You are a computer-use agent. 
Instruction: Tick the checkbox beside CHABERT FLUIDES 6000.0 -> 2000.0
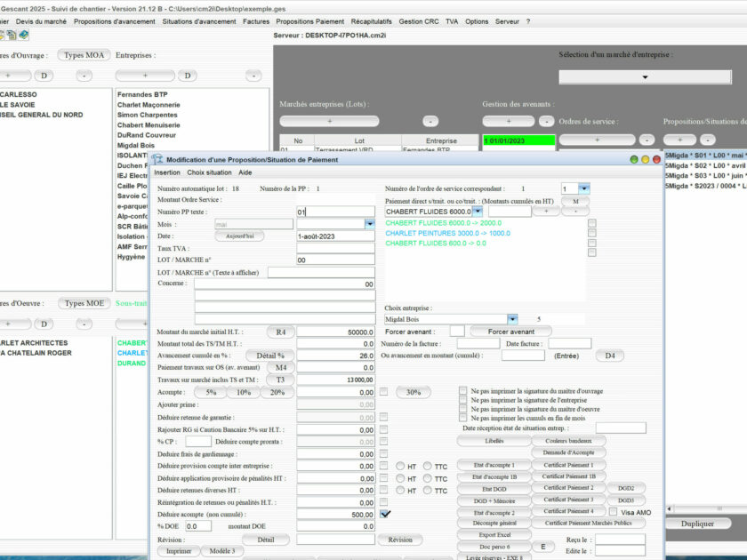pyautogui.click(x=591, y=223)
